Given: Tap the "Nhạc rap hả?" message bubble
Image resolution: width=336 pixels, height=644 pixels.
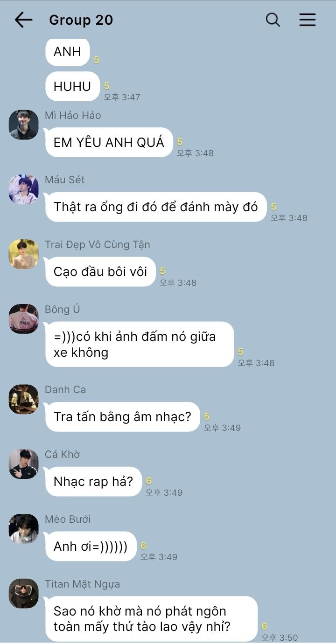Looking at the screenshot, I should pyautogui.click(x=93, y=481).
